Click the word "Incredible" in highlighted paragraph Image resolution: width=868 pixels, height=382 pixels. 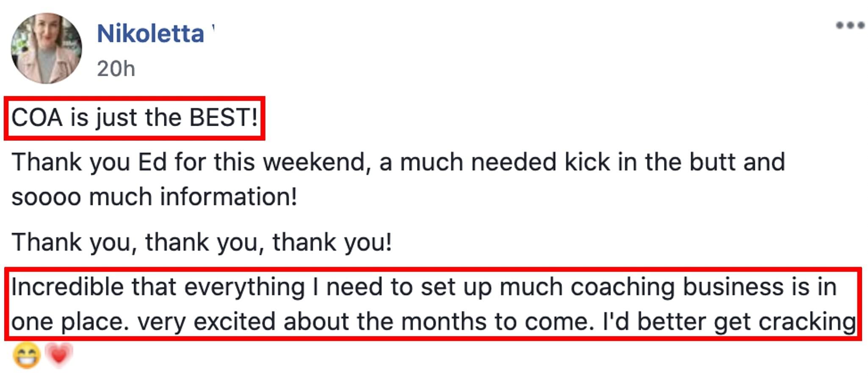67,287
